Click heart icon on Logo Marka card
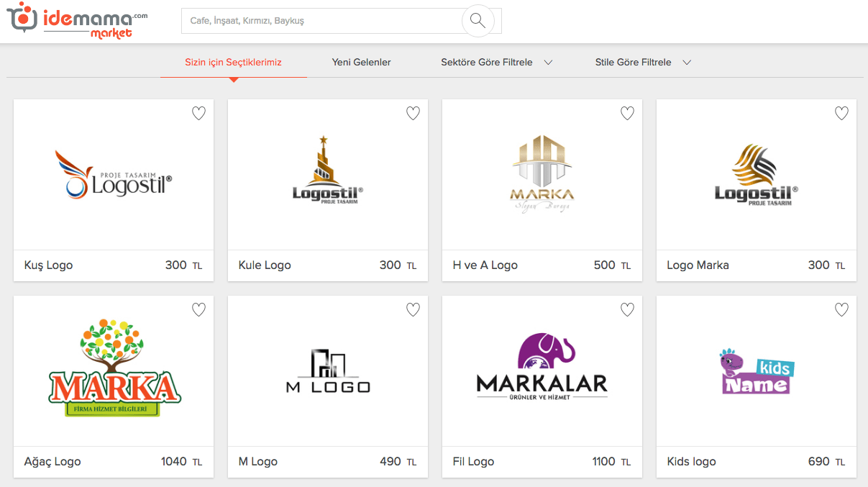 tap(841, 113)
